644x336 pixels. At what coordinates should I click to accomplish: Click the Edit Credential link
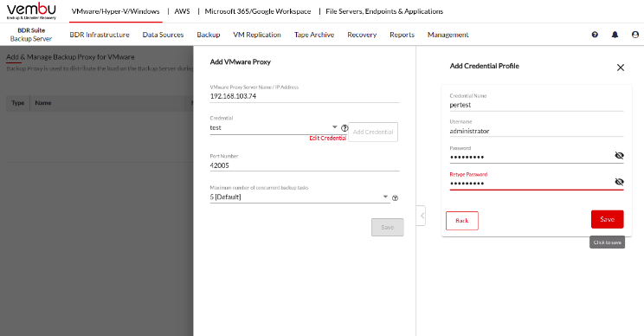(328, 139)
